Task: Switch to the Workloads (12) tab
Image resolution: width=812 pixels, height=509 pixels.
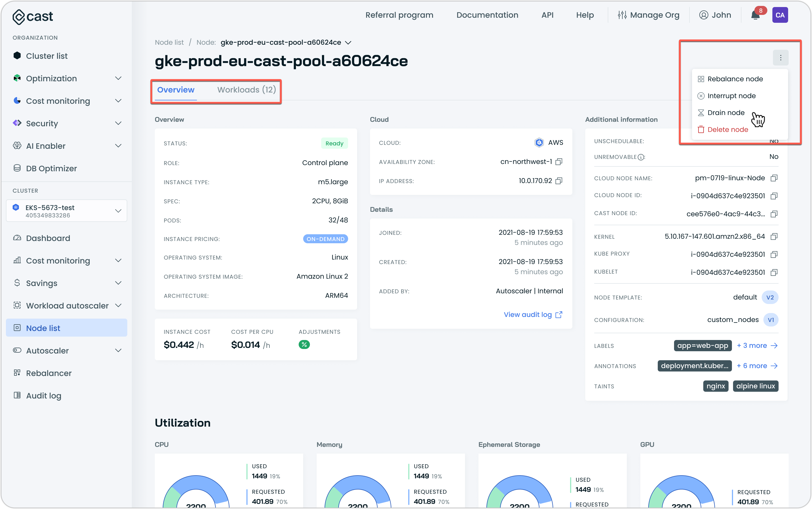Action: coord(246,90)
